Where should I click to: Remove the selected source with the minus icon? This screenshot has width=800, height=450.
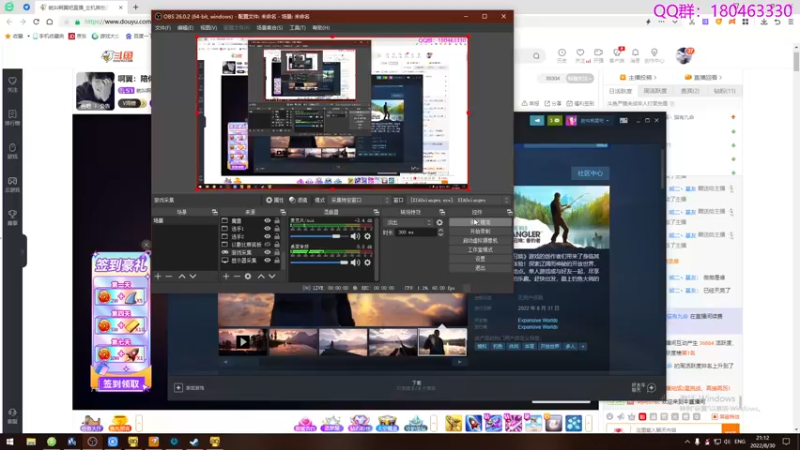click(x=237, y=276)
